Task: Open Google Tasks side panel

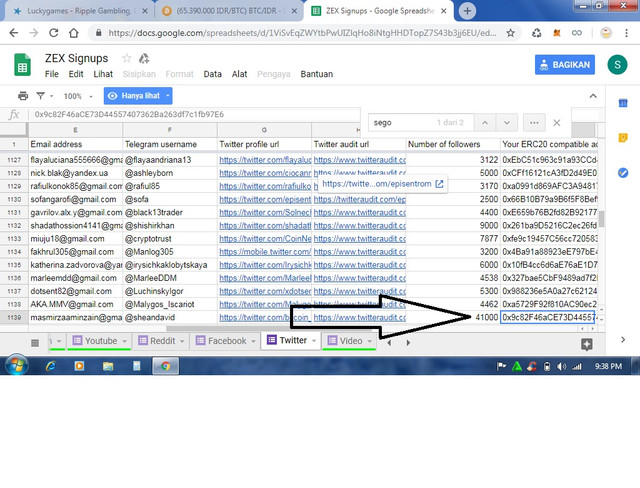Action: coord(623,173)
